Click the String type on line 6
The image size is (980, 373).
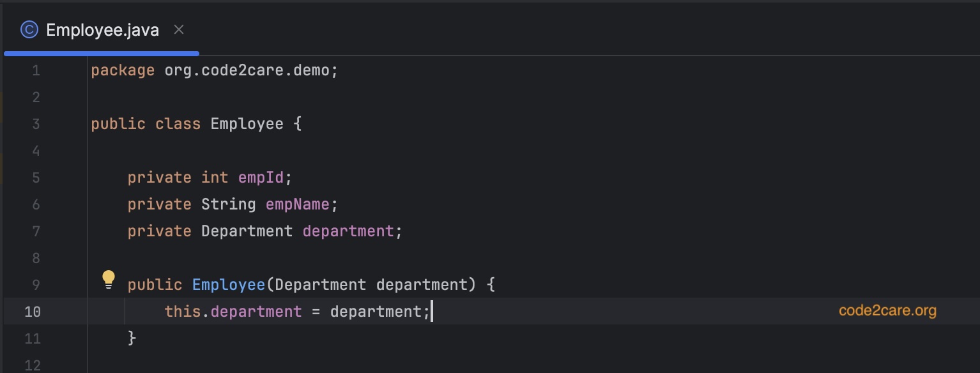coord(228,204)
